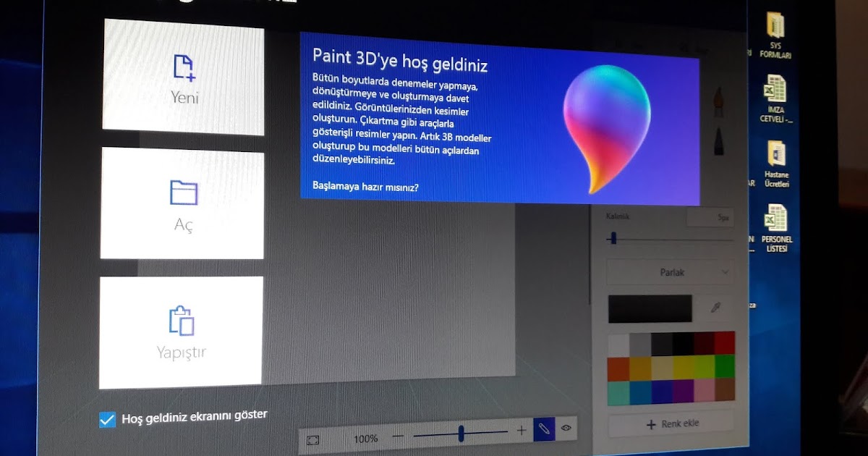Select the dark red color swatch
Viewport: 868px width, 456px height.
(x=704, y=342)
